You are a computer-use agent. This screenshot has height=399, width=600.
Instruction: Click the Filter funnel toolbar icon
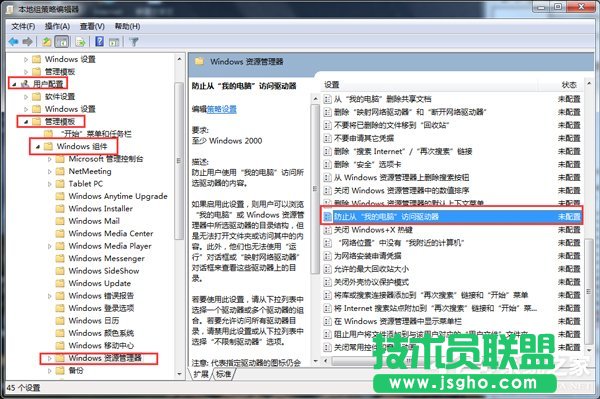(134, 42)
